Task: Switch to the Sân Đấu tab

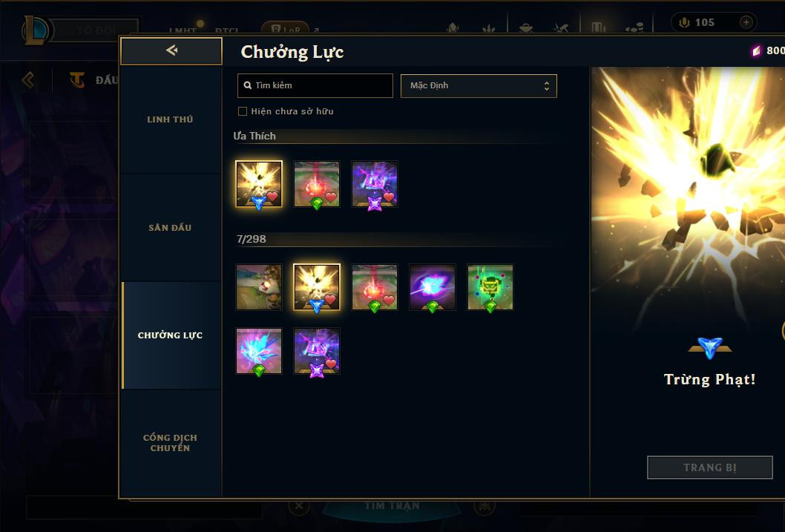Action: pyautogui.click(x=170, y=227)
